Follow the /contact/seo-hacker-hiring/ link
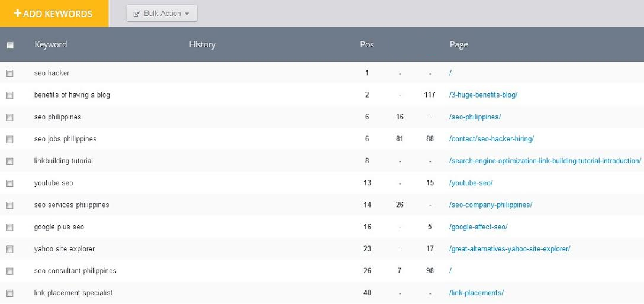 [491, 139]
